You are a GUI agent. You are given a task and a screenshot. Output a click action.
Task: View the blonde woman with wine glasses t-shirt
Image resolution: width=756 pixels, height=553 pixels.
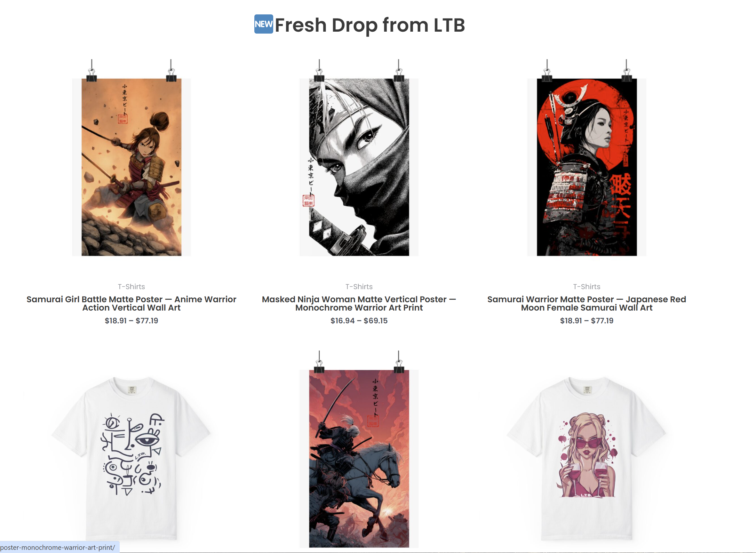pos(586,458)
